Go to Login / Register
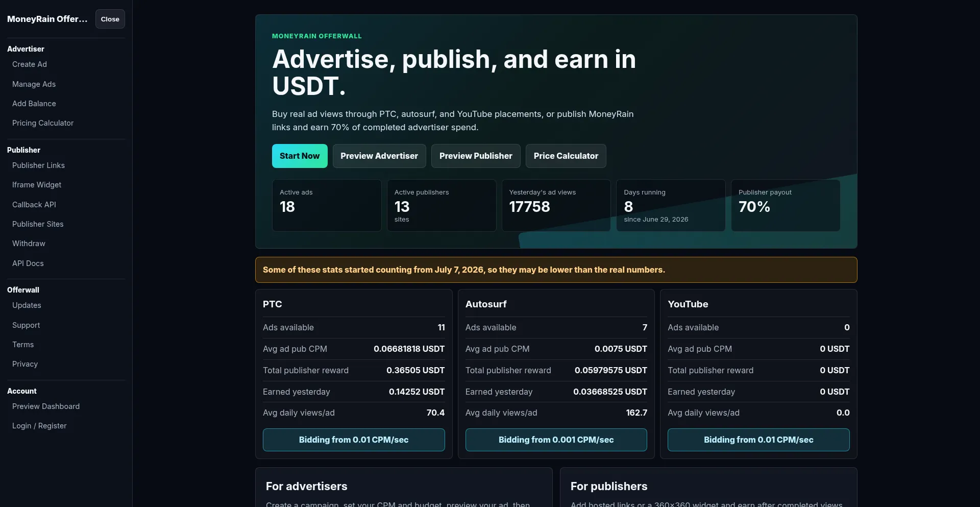This screenshot has width=980, height=507. coord(39,426)
